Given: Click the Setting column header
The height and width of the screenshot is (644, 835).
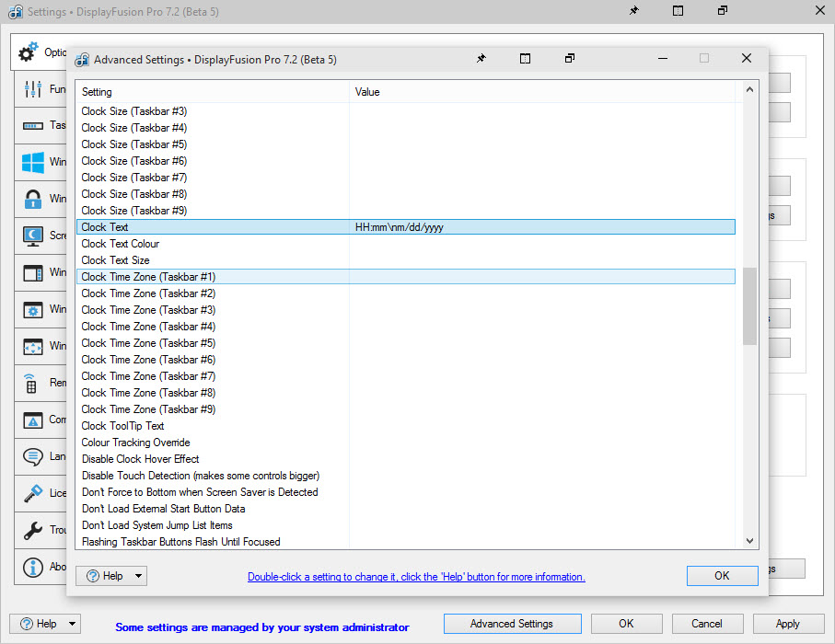Looking at the screenshot, I should 212,92.
